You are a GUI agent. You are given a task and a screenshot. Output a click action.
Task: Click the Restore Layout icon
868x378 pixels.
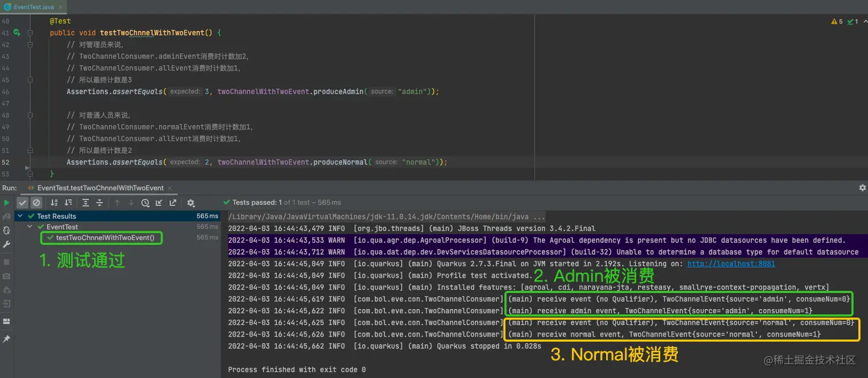tap(6, 321)
